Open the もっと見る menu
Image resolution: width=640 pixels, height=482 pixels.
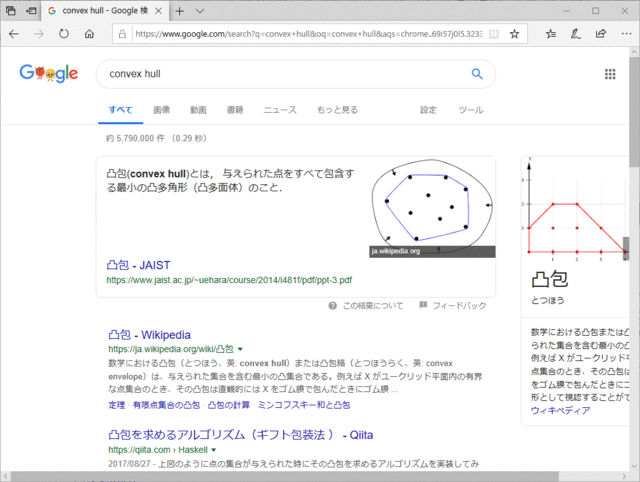pyautogui.click(x=337, y=110)
